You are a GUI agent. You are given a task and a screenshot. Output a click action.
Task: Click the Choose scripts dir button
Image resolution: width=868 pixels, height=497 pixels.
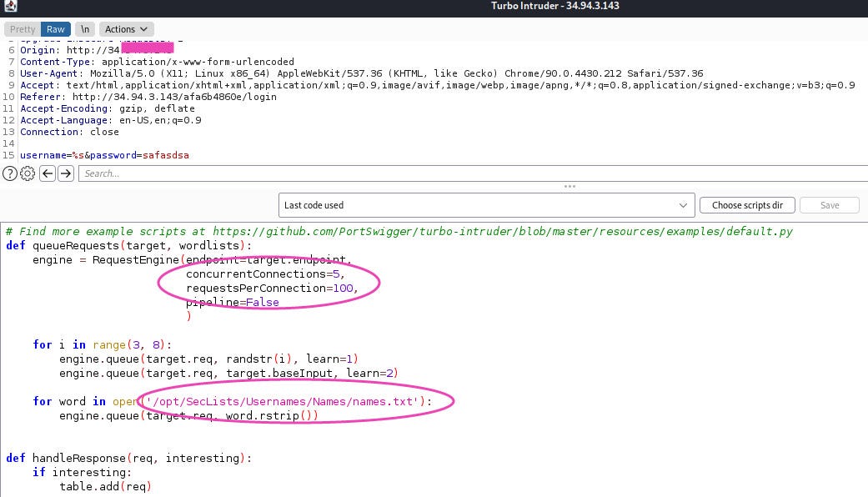pos(747,204)
